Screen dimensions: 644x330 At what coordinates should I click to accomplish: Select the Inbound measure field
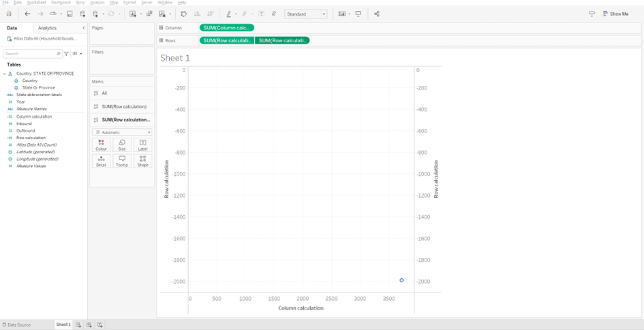click(24, 123)
